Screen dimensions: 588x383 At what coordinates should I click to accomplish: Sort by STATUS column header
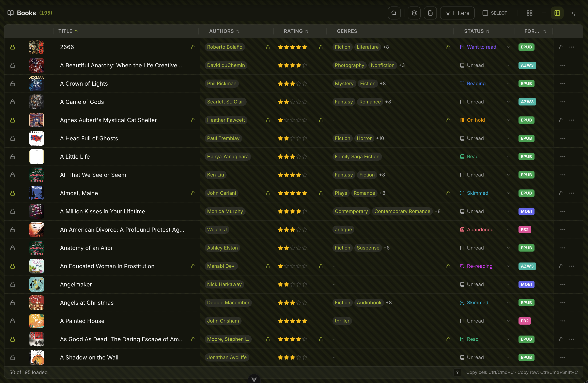click(477, 31)
